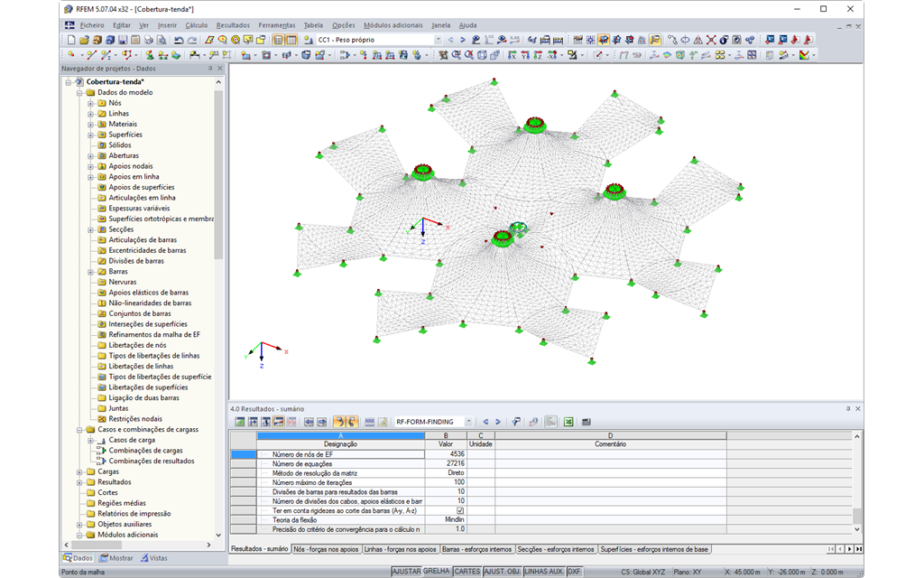Save the model with floppy disk icon
Image resolution: width=924 pixels, height=578 pixels.
click(123, 40)
